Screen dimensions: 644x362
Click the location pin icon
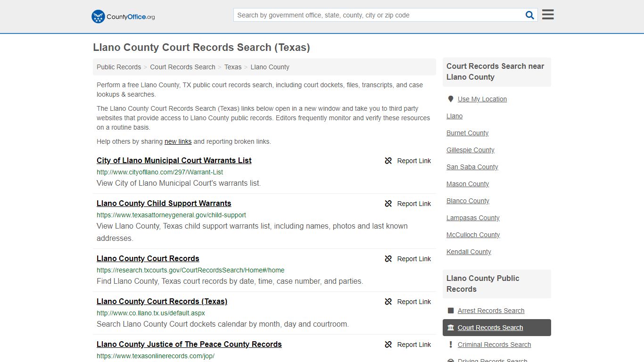tap(451, 99)
